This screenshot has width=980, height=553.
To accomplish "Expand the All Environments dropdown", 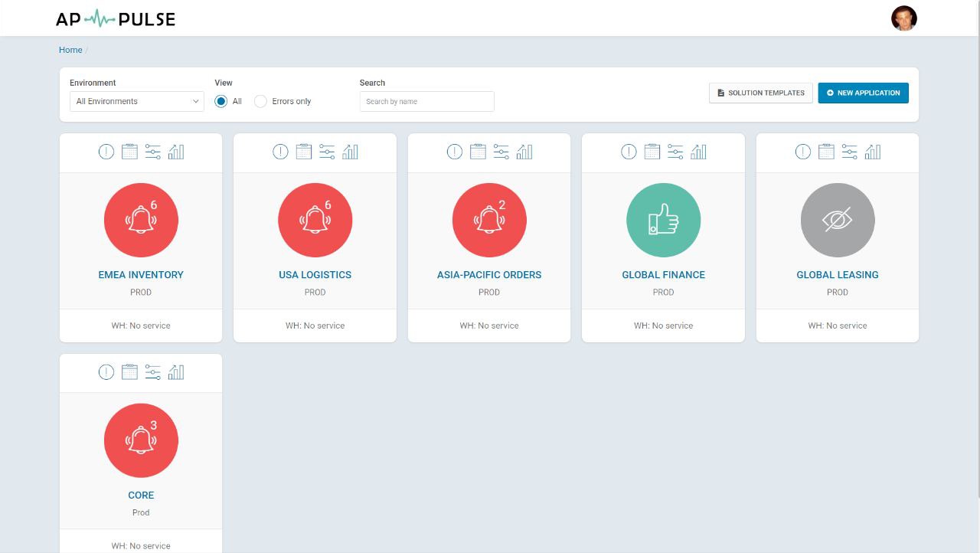I will tap(136, 101).
